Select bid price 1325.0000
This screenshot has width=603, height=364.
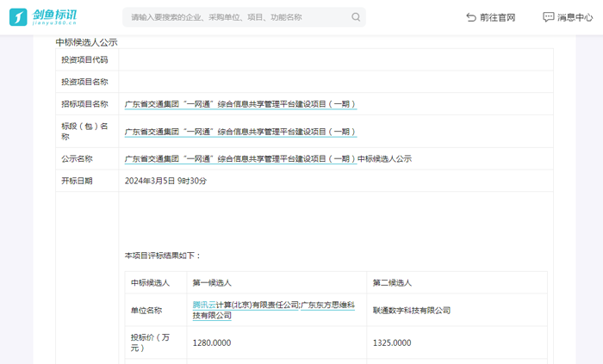[392, 342]
